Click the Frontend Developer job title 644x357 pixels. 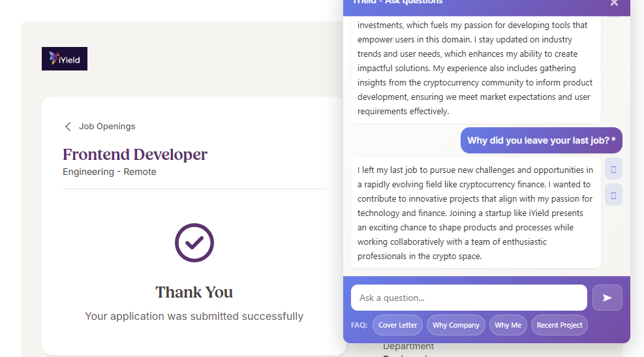(x=135, y=155)
